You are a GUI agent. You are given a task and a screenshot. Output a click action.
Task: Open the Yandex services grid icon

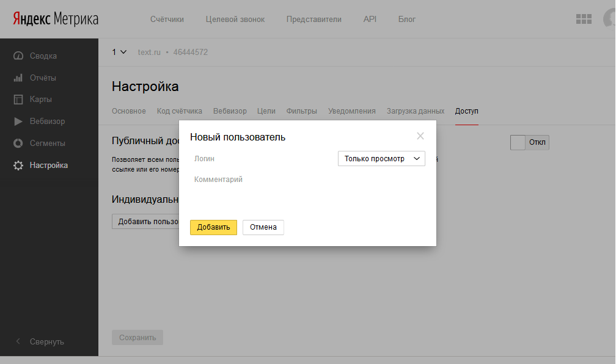point(584,19)
